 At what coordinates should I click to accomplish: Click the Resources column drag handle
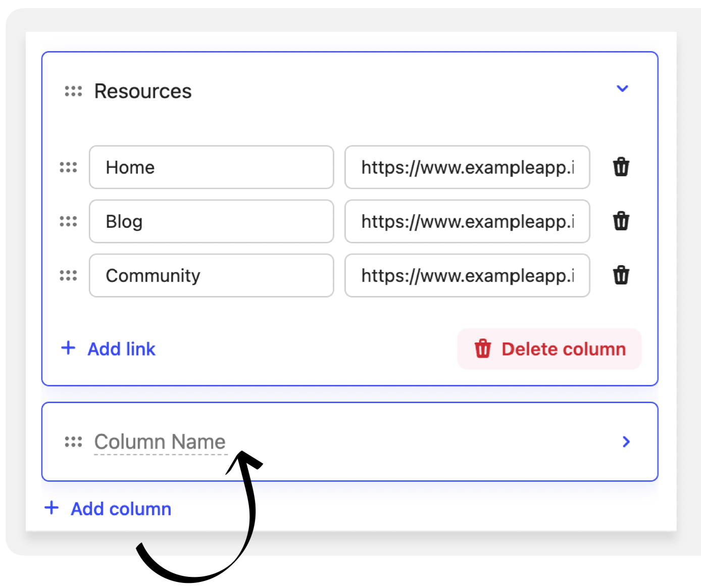pos(73,91)
